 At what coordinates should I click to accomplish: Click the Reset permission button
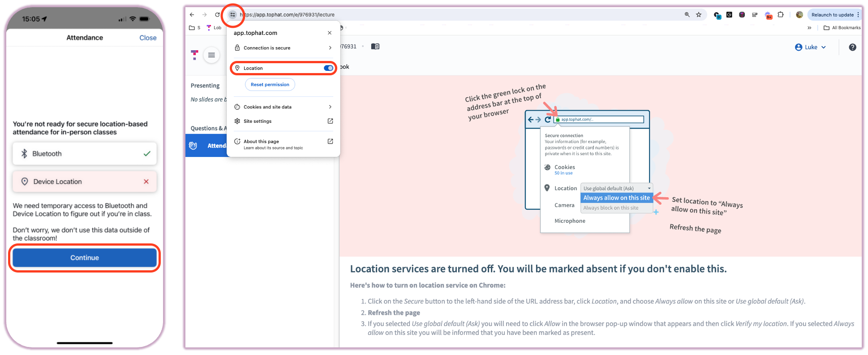tap(270, 85)
